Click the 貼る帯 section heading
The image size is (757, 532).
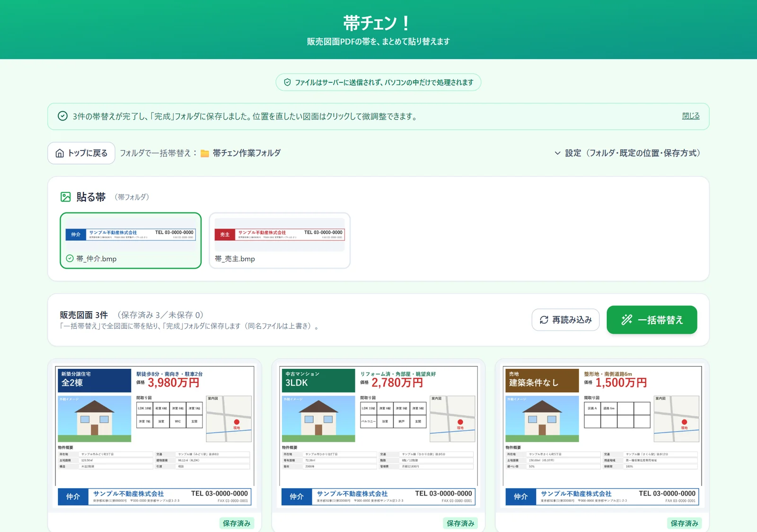coord(91,197)
